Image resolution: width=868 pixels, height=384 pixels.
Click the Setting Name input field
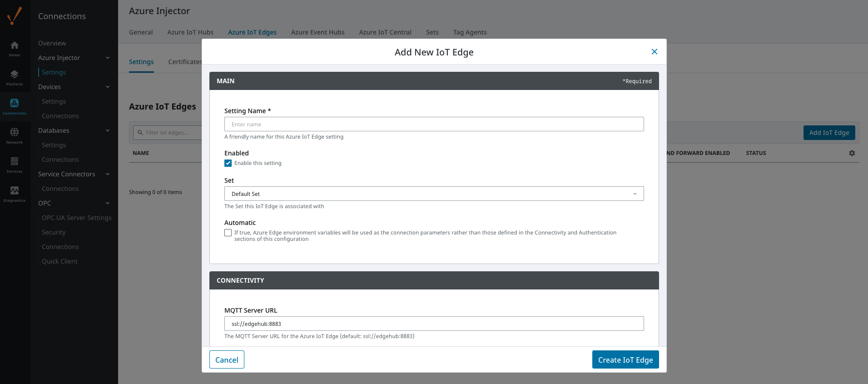[x=434, y=124]
